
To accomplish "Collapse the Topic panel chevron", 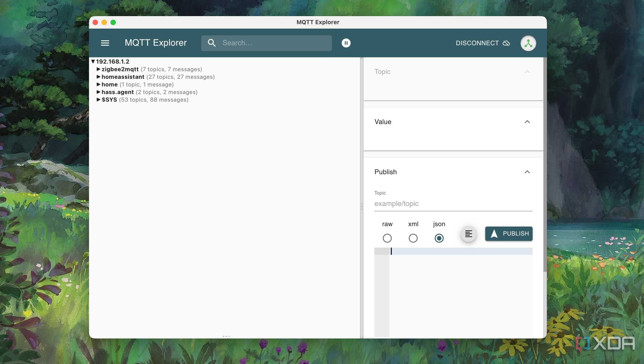I will pos(527,71).
